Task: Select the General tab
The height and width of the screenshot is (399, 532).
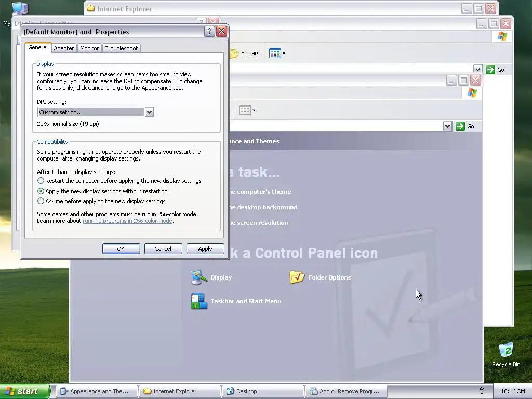Action: pyautogui.click(x=37, y=47)
